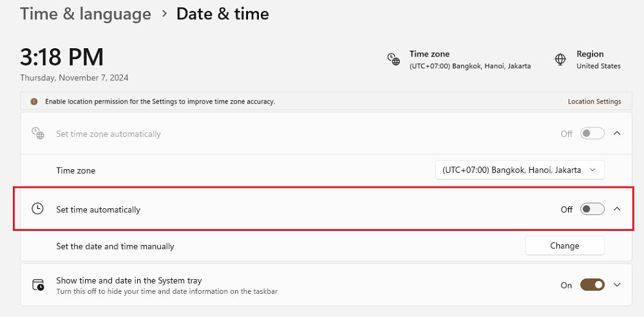Click the warning icon beside location permission message
The height and width of the screenshot is (317, 644).
pos(34,102)
